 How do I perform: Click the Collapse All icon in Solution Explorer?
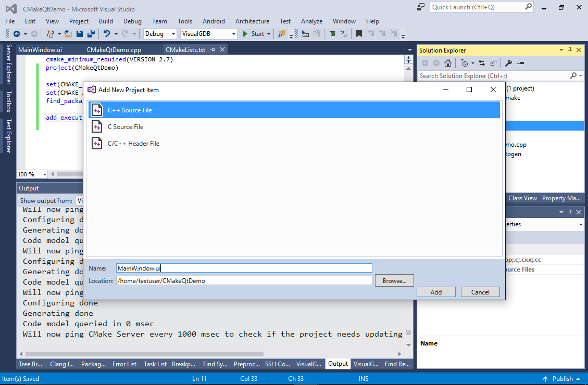(494, 63)
